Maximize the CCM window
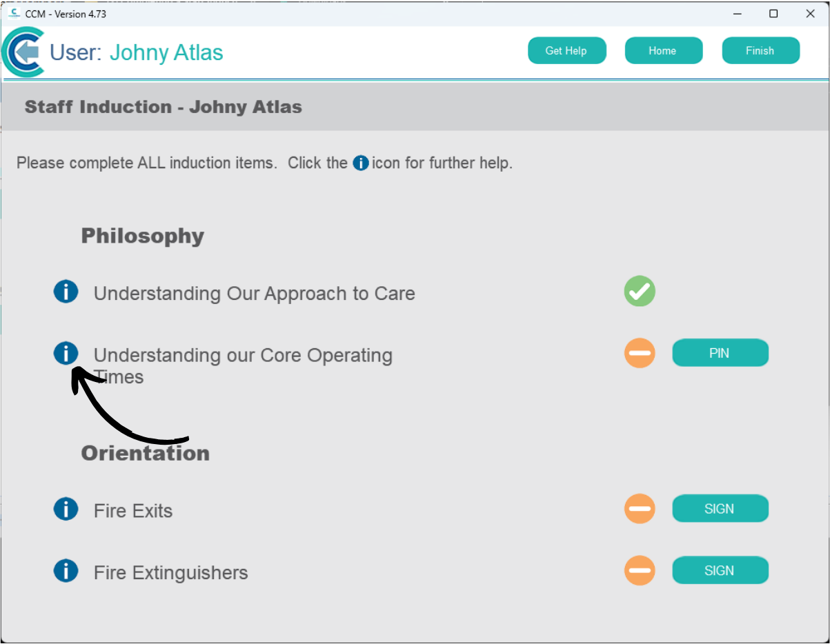 click(773, 14)
